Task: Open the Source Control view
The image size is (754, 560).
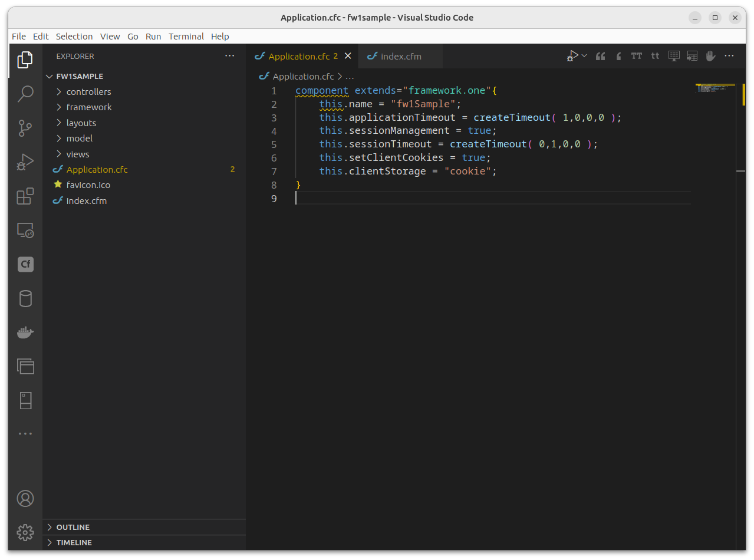Action: (x=25, y=128)
